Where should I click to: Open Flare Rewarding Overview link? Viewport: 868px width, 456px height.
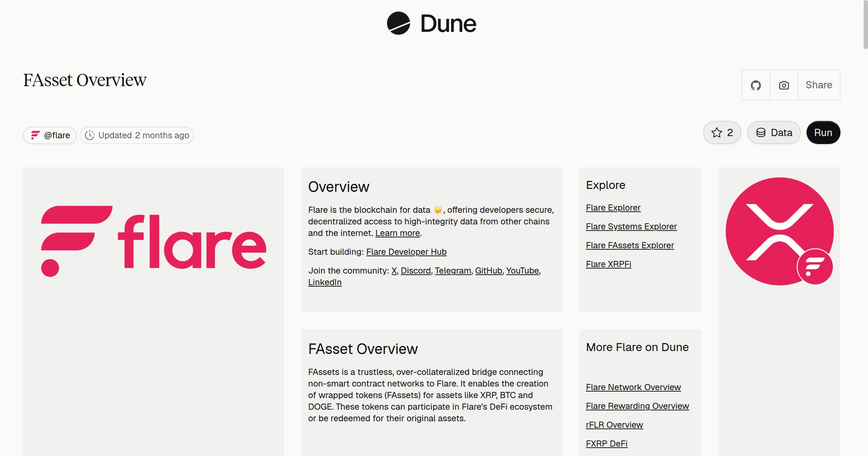pyautogui.click(x=637, y=406)
